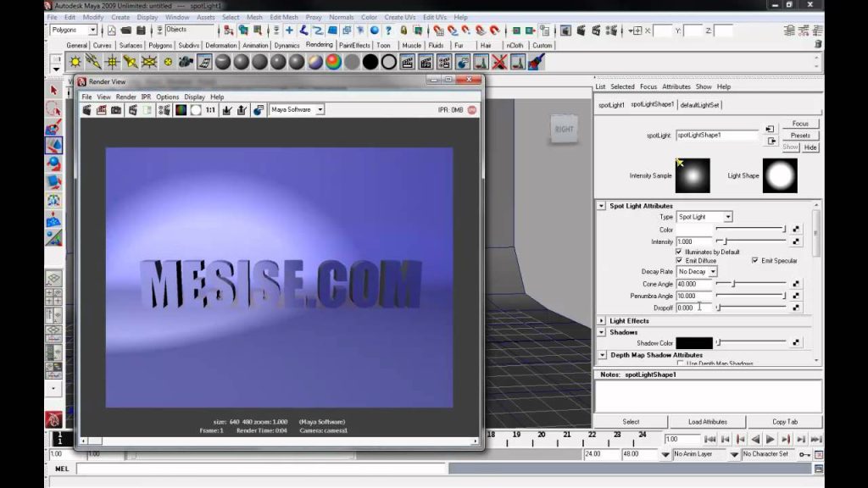
Task: Click the red X icon on shelf
Action: [499, 62]
